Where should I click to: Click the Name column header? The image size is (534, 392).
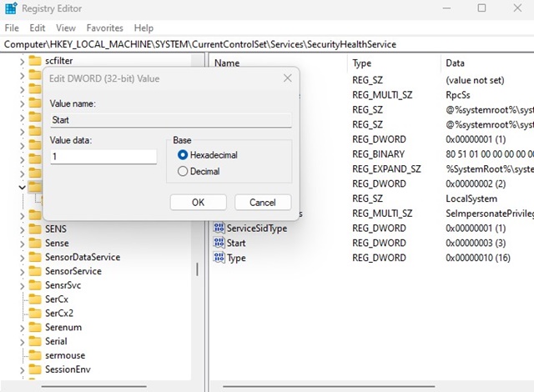click(227, 63)
